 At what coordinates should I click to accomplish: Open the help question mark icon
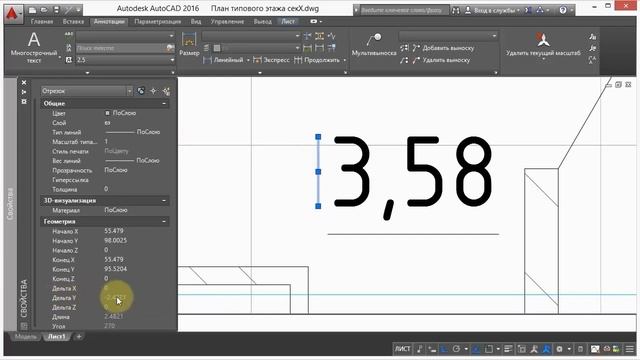click(x=563, y=10)
